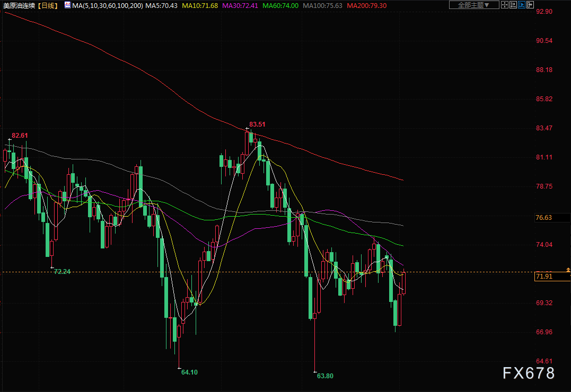Image resolution: width=571 pixels, height=392 pixels.
Task: Open MA(5,10,30,60,100,200) parameter settings
Action: point(108,5)
